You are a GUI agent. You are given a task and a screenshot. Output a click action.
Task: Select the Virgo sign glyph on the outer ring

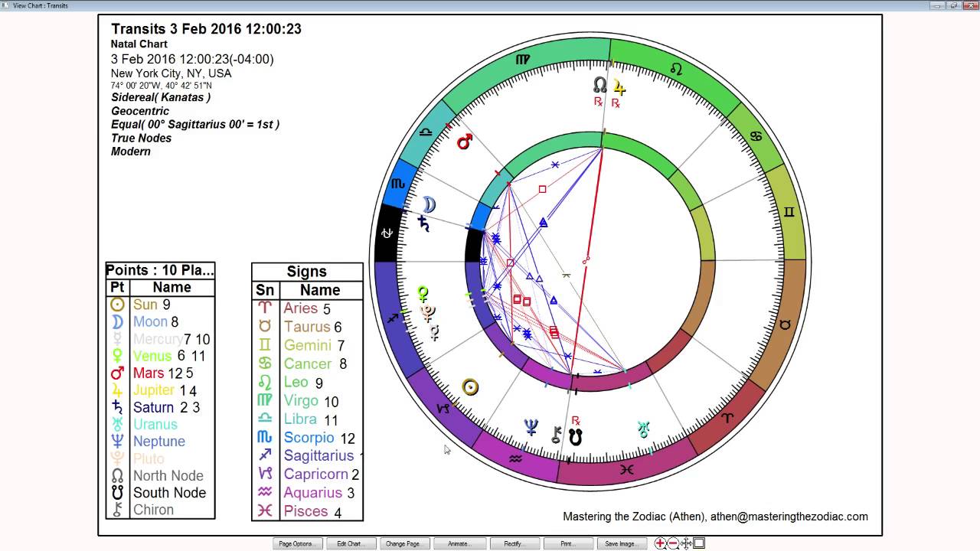pyautogui.click(x=522, y=59)
